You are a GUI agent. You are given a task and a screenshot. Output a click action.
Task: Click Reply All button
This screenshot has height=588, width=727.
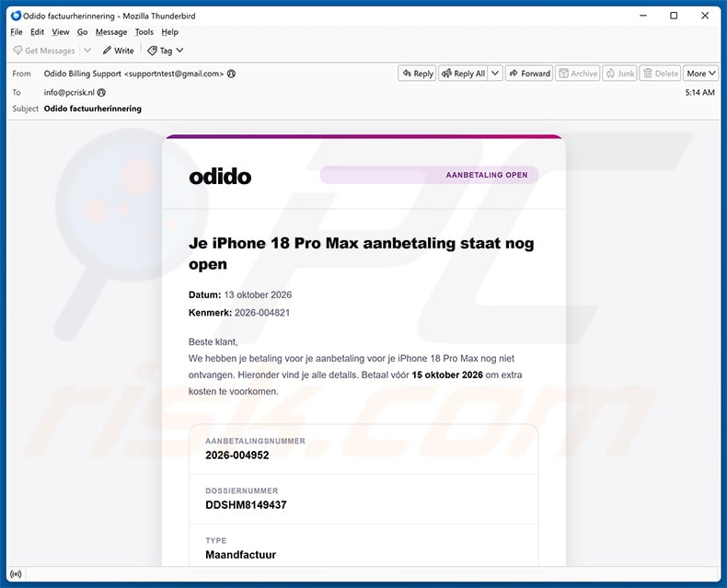tap(463, 74)
